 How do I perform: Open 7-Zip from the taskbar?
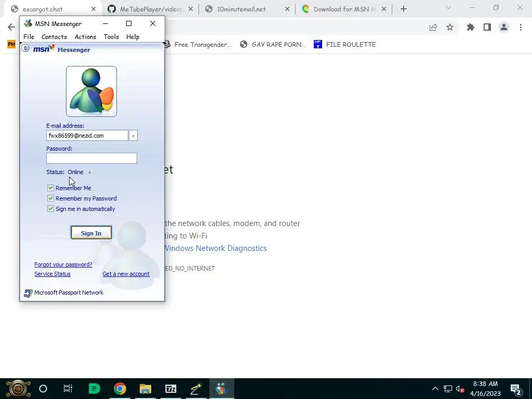[170, 389]
